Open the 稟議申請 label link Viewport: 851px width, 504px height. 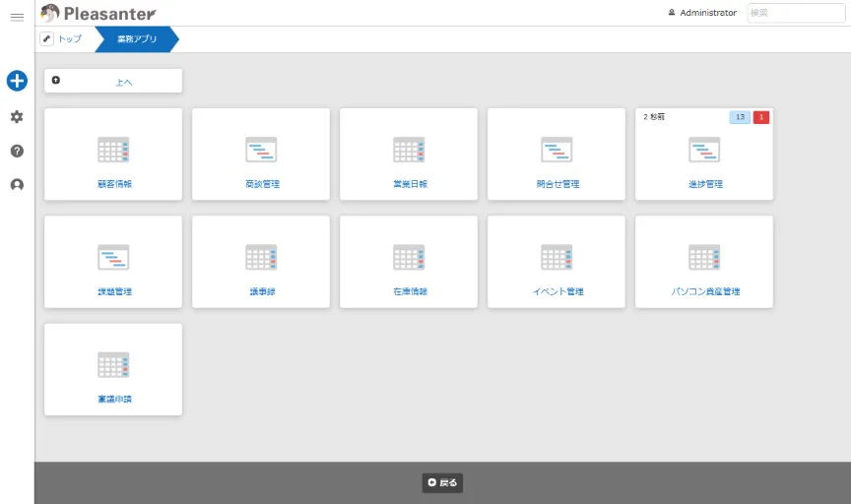pyautogui.click(x=114, y=400)
